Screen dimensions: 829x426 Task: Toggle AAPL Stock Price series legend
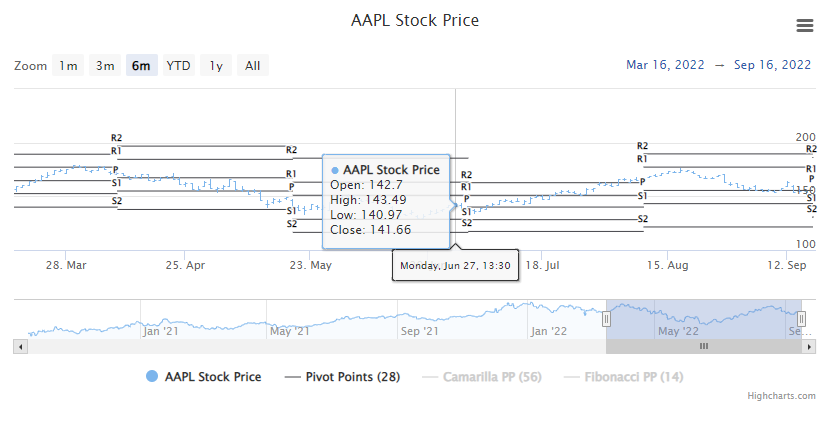pyautogui.click(x=213, y=377)
